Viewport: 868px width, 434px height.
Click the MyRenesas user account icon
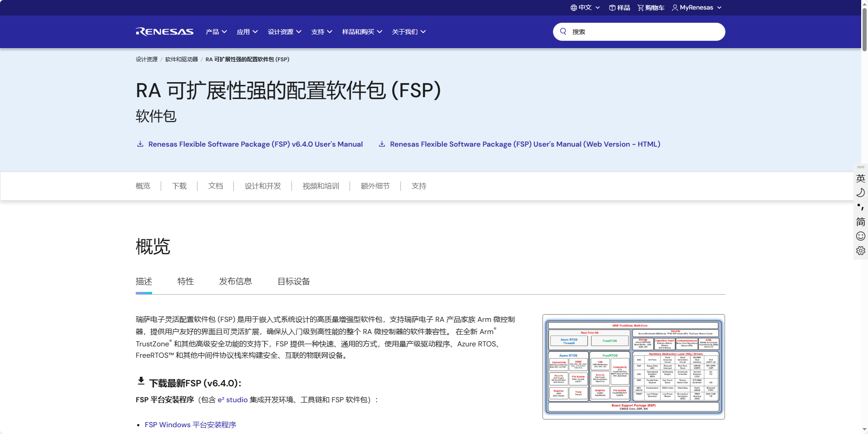pyautogui.click(x=675, y=8)
